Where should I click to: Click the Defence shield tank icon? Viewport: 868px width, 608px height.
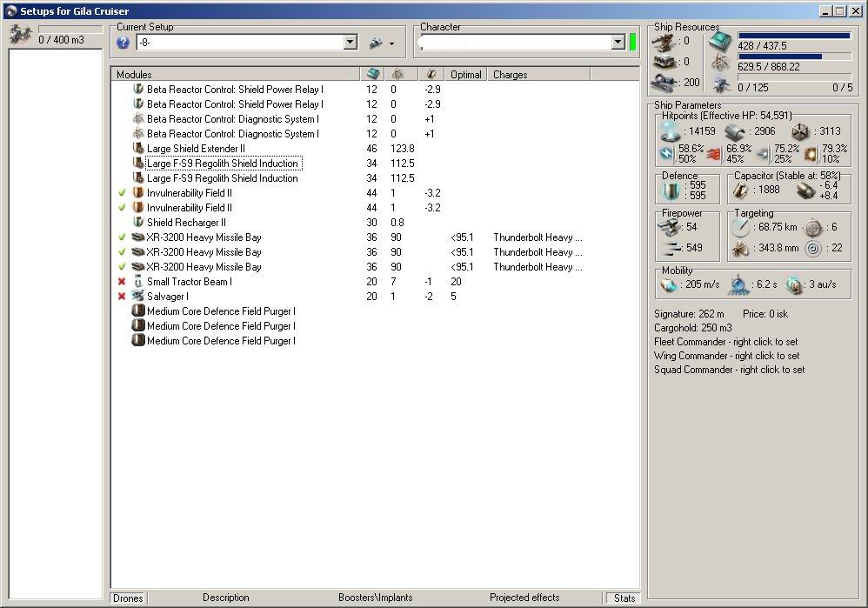[671, 191]
